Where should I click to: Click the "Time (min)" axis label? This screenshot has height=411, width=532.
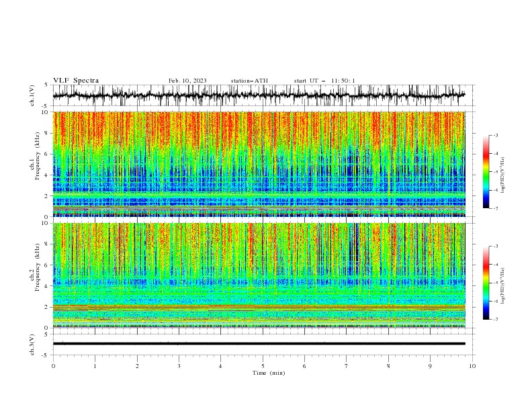tap(269, 373)
